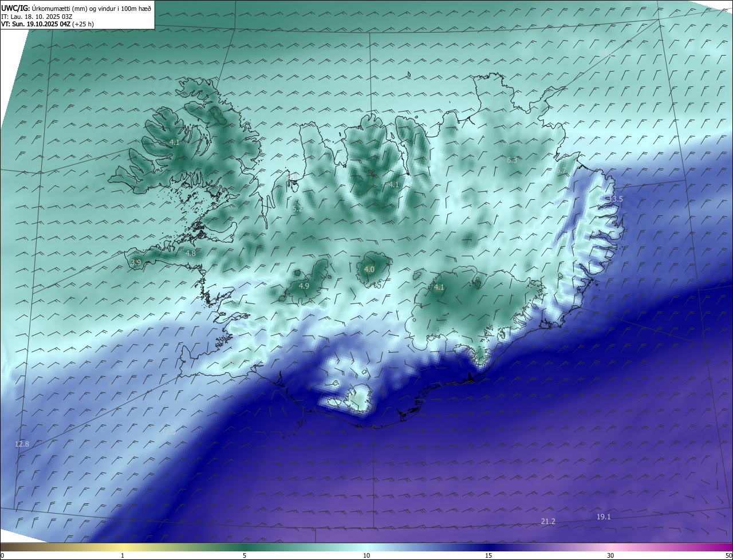Click the 4.1 value on the Westfjords peninsula
The height and width of the screenshot is (560, 733).
coord(175,143)
